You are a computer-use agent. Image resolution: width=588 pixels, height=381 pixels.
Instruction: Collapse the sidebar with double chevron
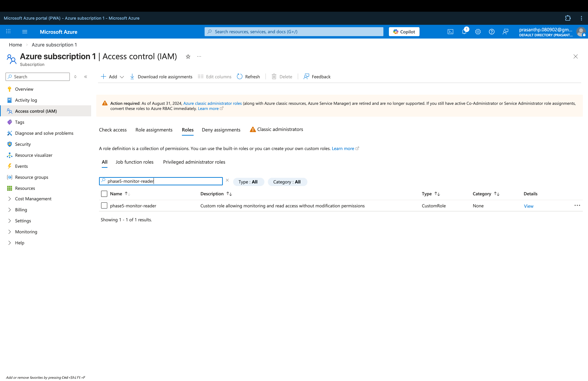pos(86,77)
